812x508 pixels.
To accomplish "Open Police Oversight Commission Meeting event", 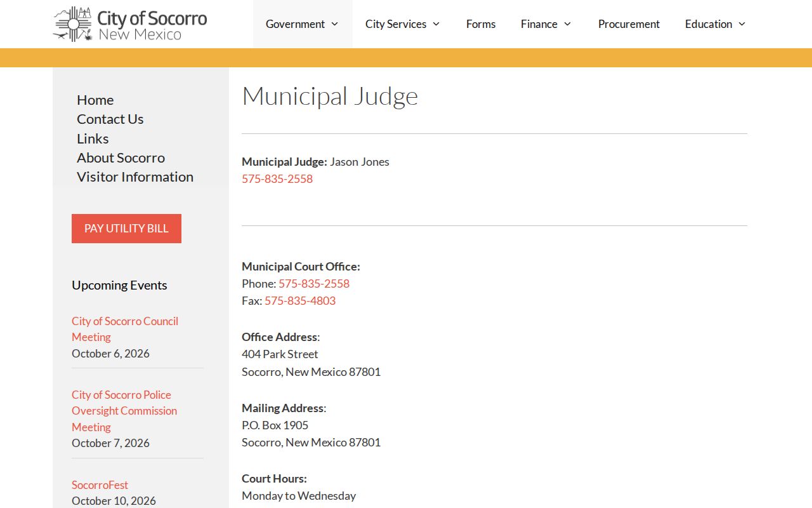I will click(124, 411).
